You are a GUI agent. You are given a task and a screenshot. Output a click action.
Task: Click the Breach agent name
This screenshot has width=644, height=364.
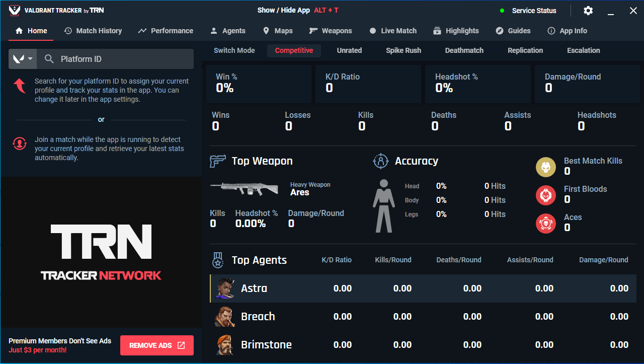tap(258, 317)
